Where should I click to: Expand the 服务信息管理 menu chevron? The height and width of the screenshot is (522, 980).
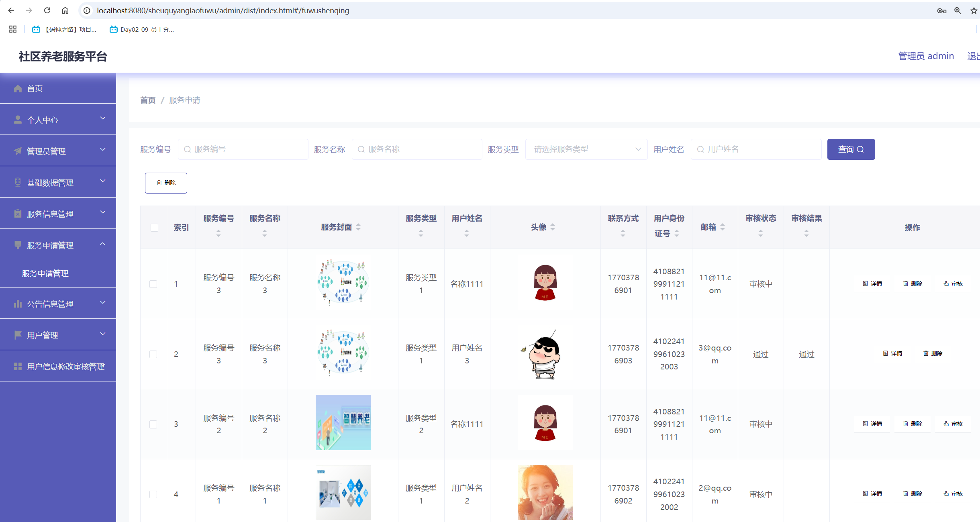pyautogui.click(x=103, y=212)
